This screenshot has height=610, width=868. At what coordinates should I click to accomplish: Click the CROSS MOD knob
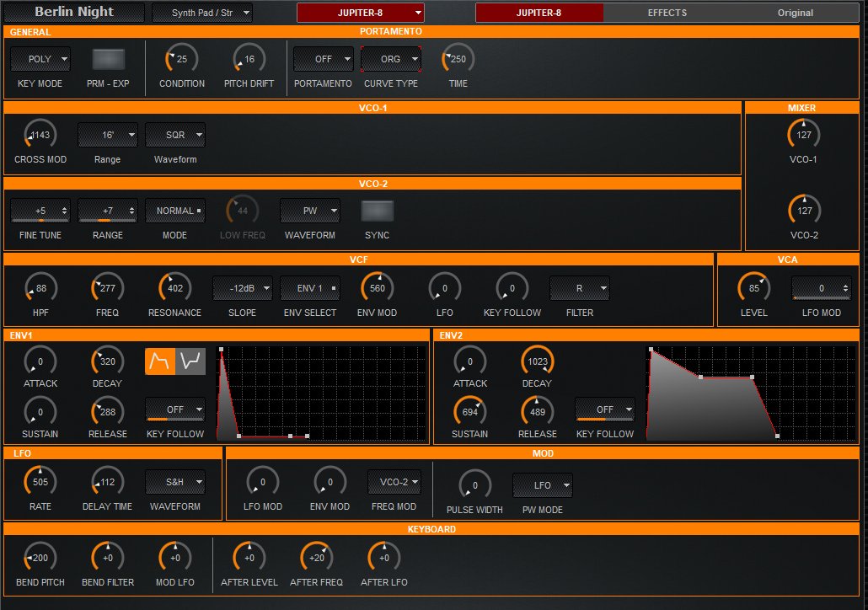tap(40, 135)
